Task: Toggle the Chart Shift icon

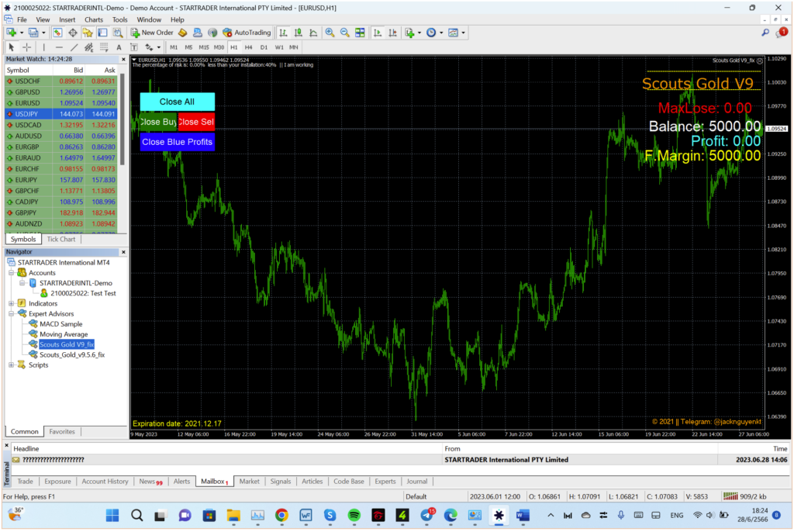Action: click(x=392, y=33)
